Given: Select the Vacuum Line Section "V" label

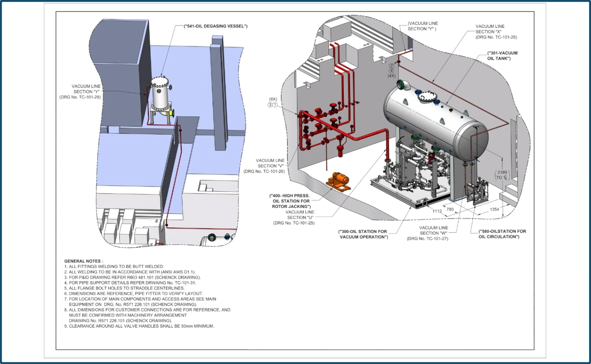Looking at the screenshot, I should (270, 163).
